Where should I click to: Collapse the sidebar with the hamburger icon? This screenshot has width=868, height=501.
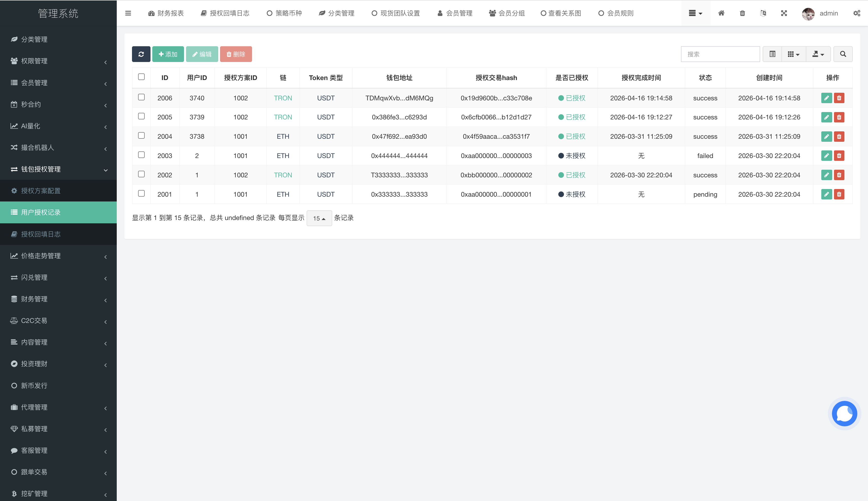pyautogui.click(x=128, y=13)
